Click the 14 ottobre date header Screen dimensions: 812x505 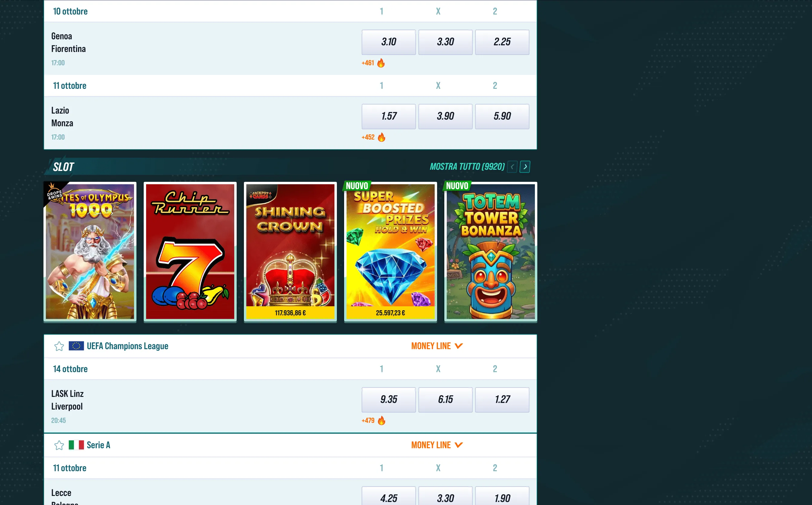[x=70, y=369]
